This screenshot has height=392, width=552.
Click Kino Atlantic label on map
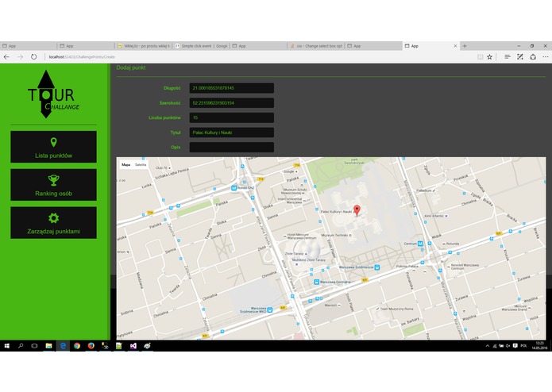point(434,216)
